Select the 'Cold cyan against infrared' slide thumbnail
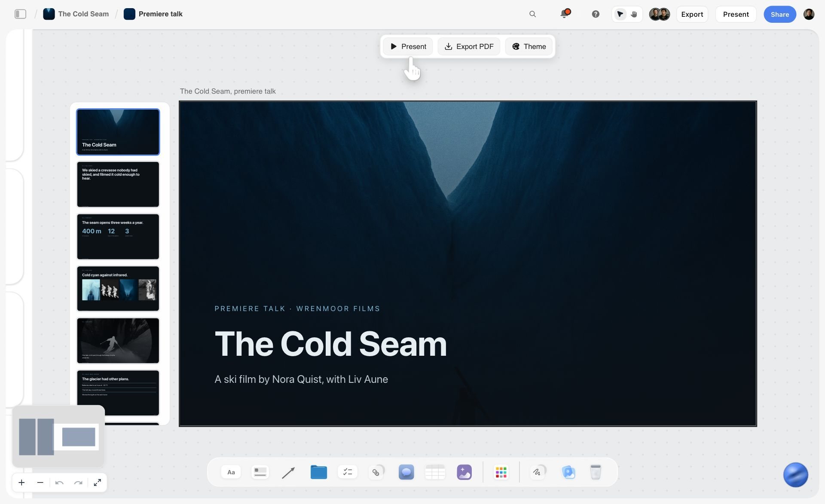Viewport: 825px width, 504px height. (118, 289)
